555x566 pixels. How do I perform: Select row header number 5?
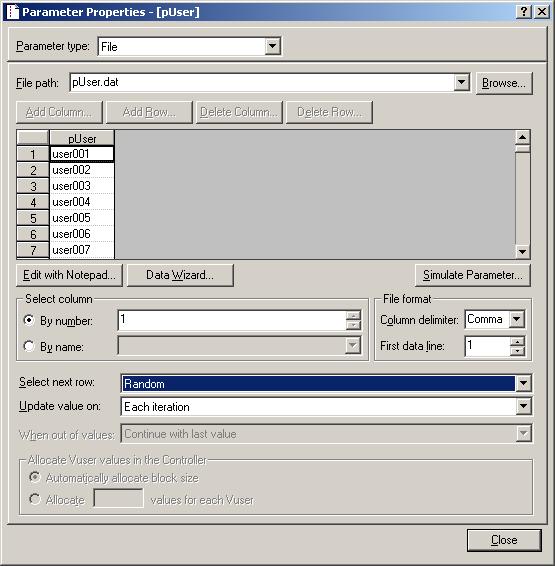point(33,218)
